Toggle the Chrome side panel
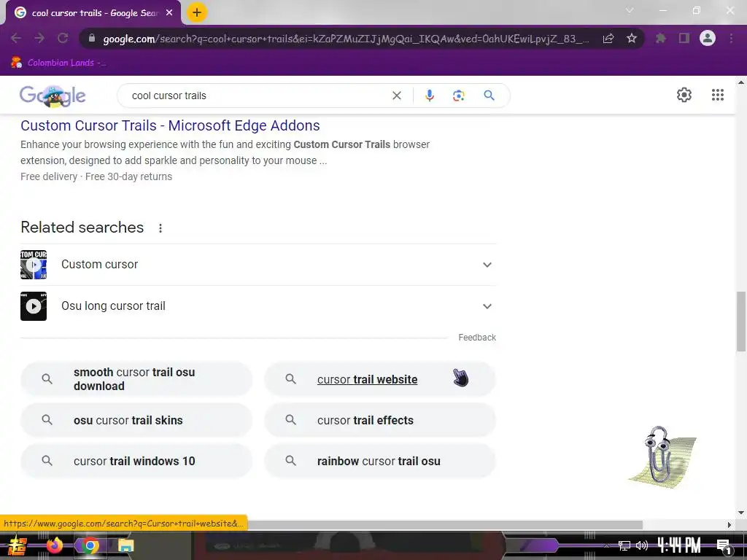The image size is (747, 560). click(x=684, y=38)
